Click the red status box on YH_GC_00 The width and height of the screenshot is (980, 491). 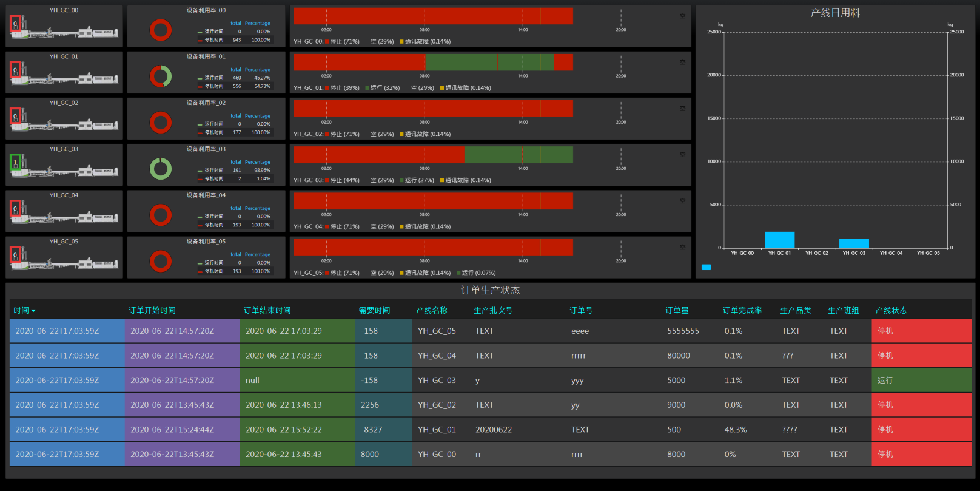pyautogui.click(x=15, y=24)
